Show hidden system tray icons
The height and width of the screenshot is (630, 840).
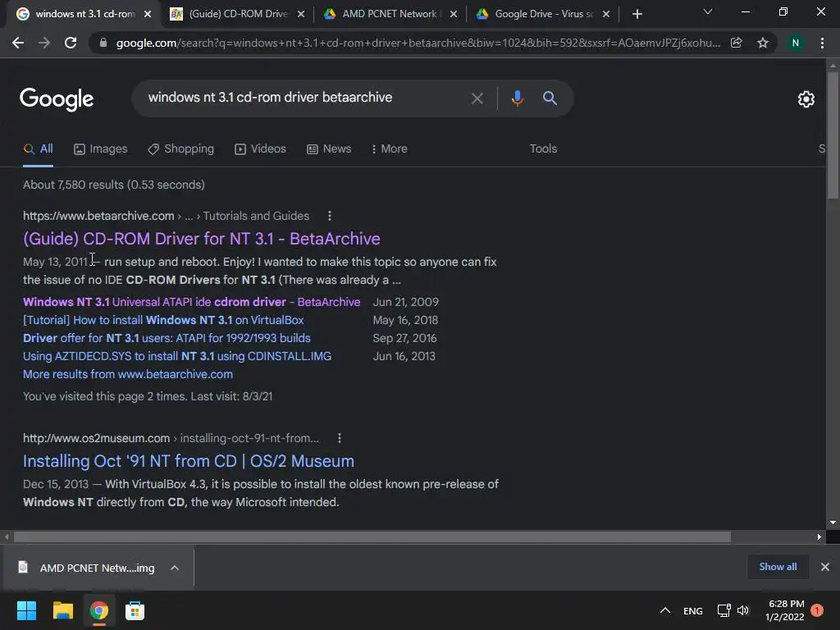[x=664, y=610]
